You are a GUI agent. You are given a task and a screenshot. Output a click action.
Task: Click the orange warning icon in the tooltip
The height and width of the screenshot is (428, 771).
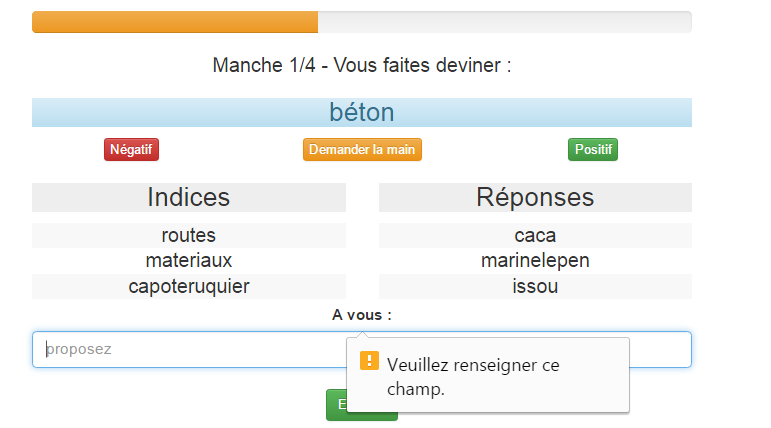[370, 361]
